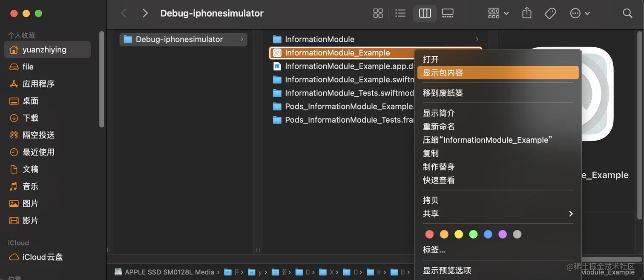
Task: Select the InformationModule folder
Action: coord(376,39)
